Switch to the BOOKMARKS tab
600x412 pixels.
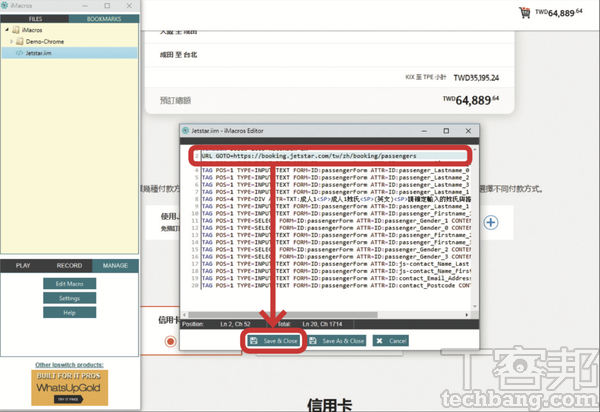point(104,19)
